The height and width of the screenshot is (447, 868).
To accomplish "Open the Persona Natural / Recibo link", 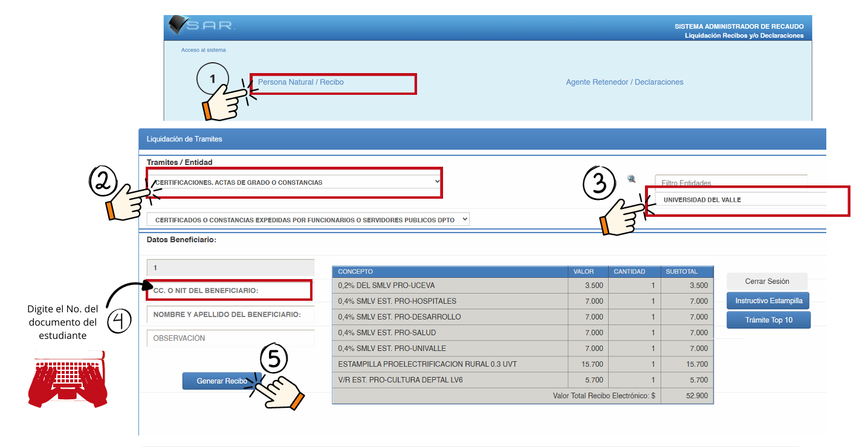I will click(x=301, y=82).
